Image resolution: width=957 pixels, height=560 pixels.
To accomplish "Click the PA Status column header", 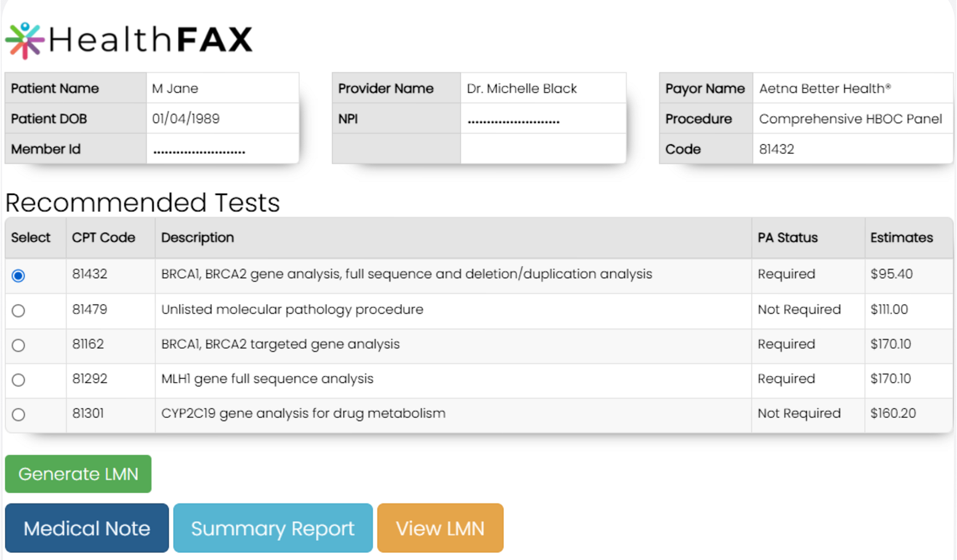I will pyautogui.click(x=787, y=238).
